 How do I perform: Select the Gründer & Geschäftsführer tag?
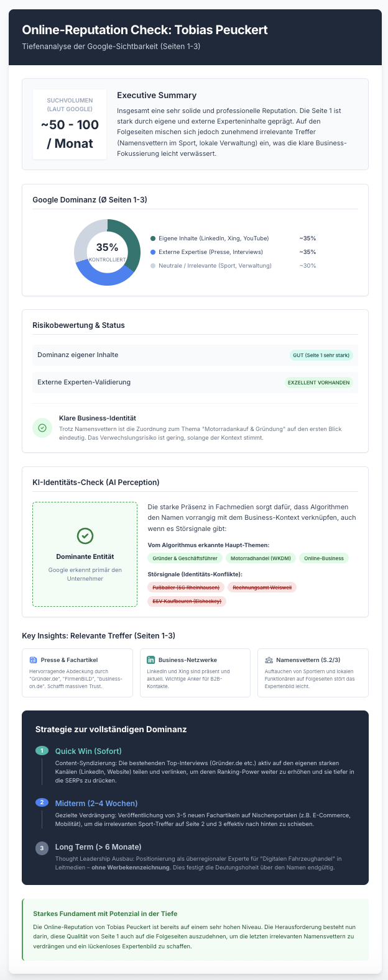click(184, 558)
